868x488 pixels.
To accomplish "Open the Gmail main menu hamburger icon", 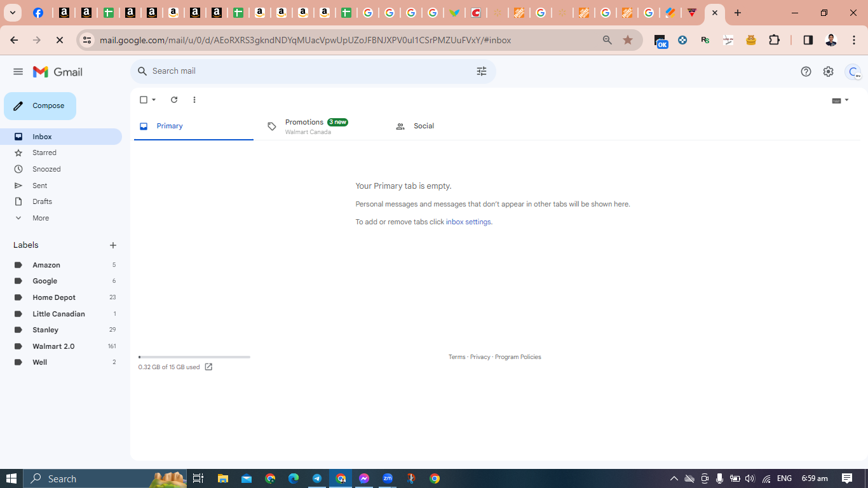I will pyautogui.click(x=18, y=72).
